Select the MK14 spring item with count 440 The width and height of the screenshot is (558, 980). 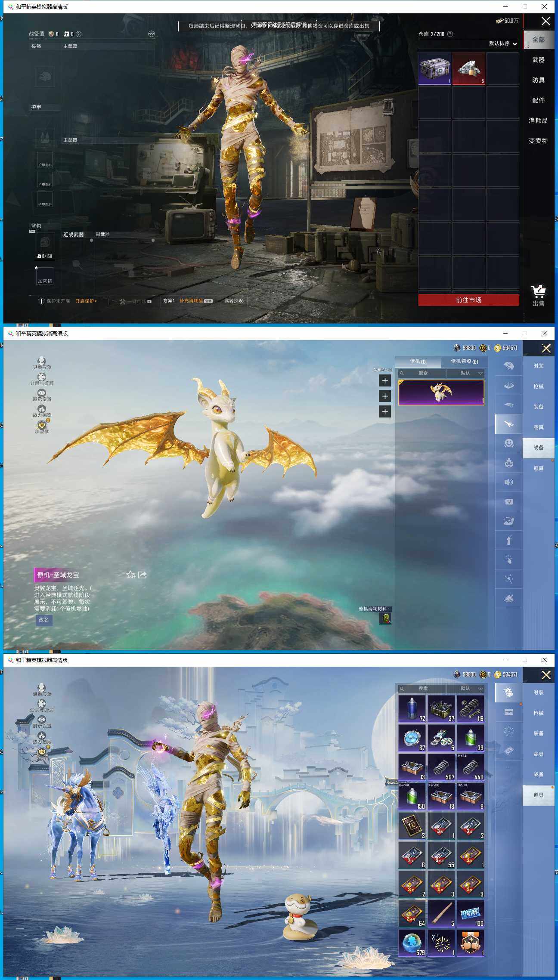(x=471, y=767)
